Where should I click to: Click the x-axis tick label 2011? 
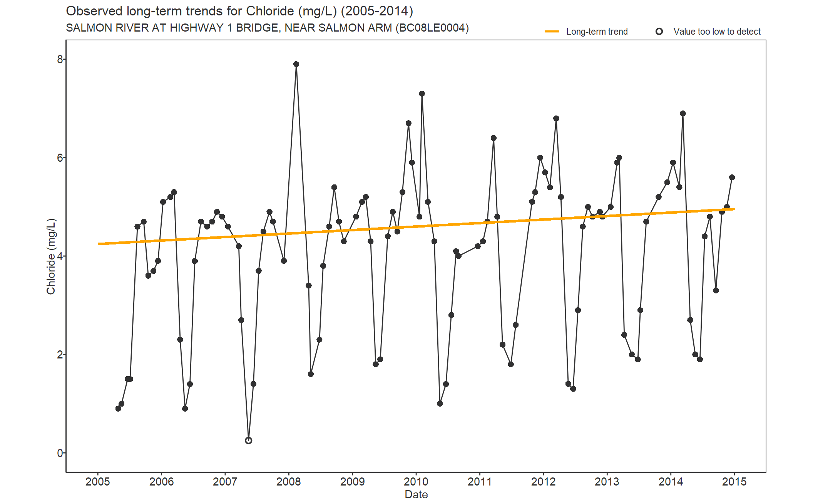tap(480, 482)
